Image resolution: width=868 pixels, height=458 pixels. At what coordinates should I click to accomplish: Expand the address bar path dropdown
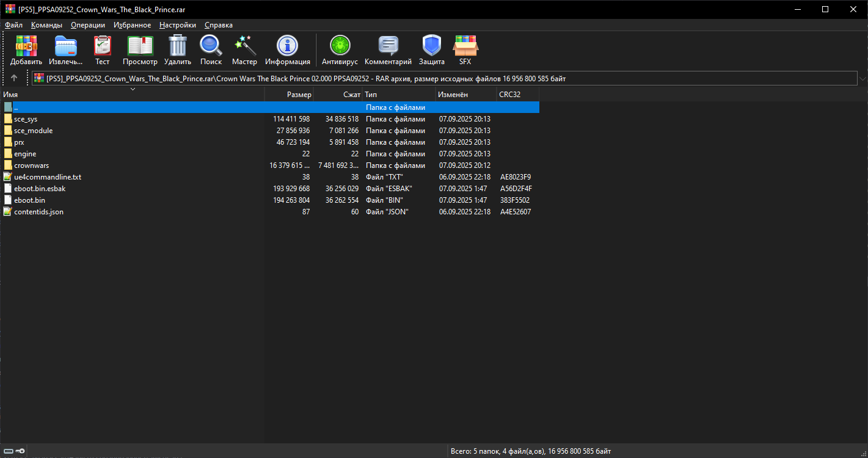click(862, 79)
